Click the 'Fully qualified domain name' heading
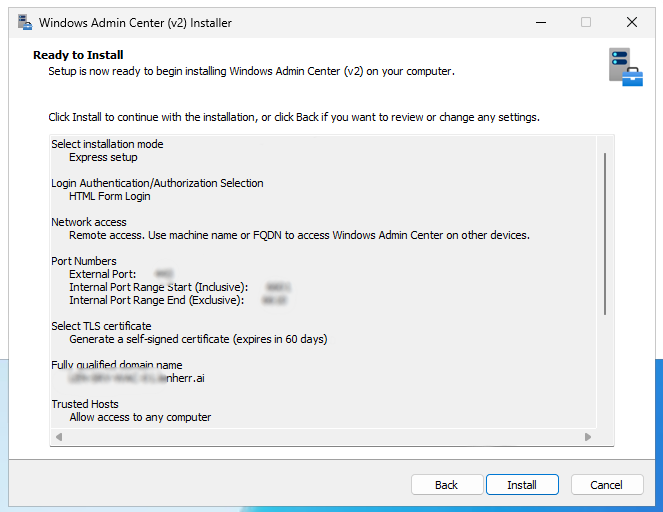 [116, 365]
